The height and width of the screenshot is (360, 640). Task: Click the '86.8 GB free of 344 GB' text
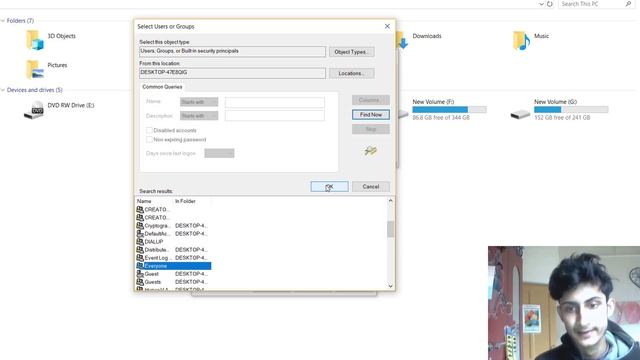pyautogui.click(x=441, y=118)
